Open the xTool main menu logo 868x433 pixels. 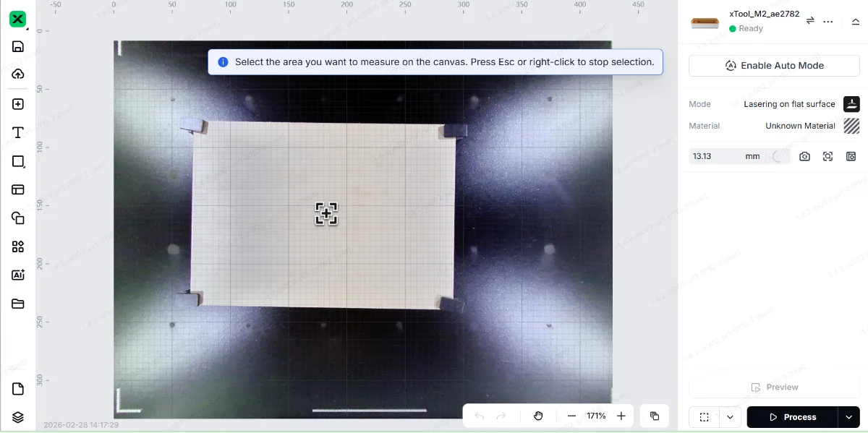pyautogui.click(x=18, y=20)
